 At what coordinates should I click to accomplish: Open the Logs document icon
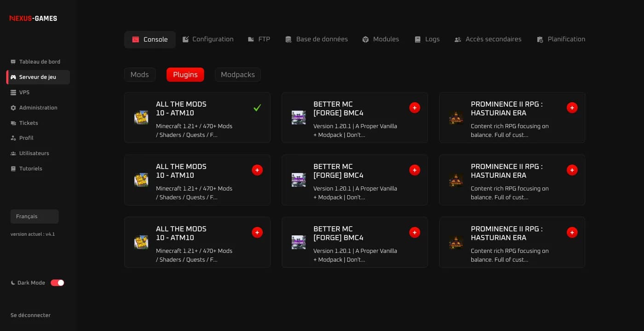(418, 40)
